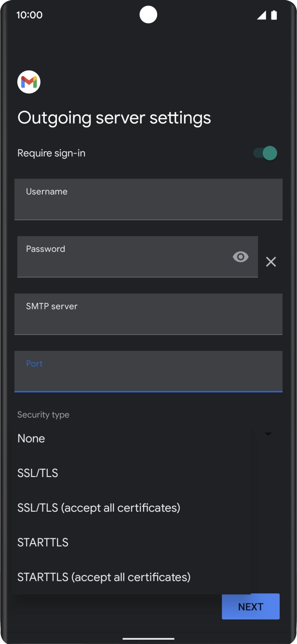Screen dimensions: 297x644
Task: Choose SSL/TLS from security list
Action: pos(38,473)
